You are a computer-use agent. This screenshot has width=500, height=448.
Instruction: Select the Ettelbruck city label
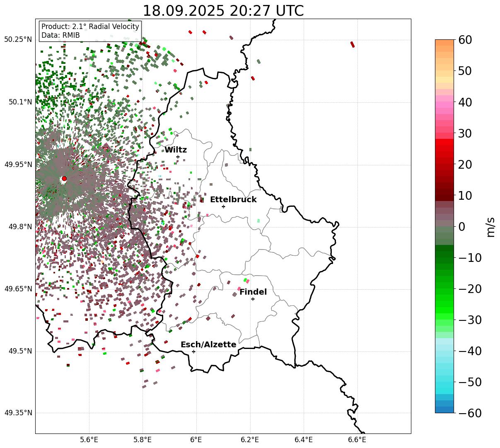click(x=233, y=200)
